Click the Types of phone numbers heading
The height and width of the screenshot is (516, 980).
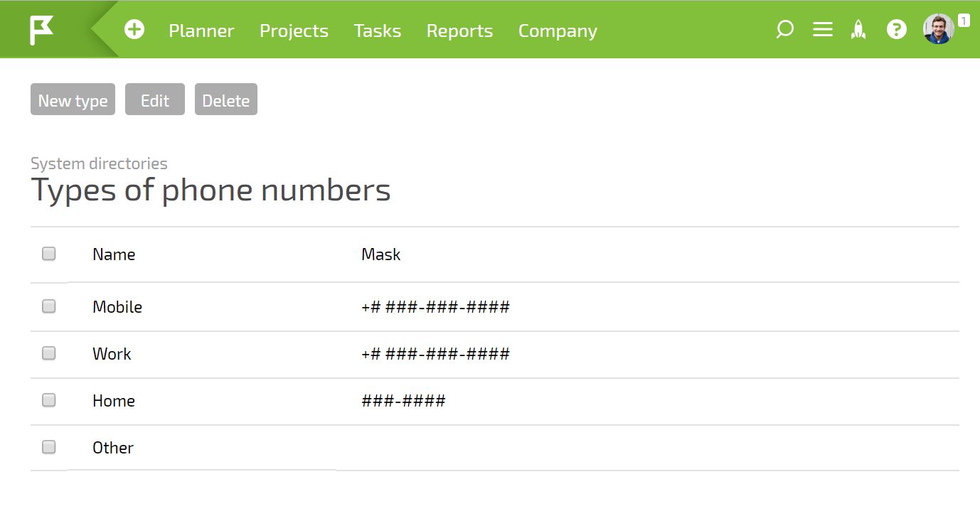(211, 190)
